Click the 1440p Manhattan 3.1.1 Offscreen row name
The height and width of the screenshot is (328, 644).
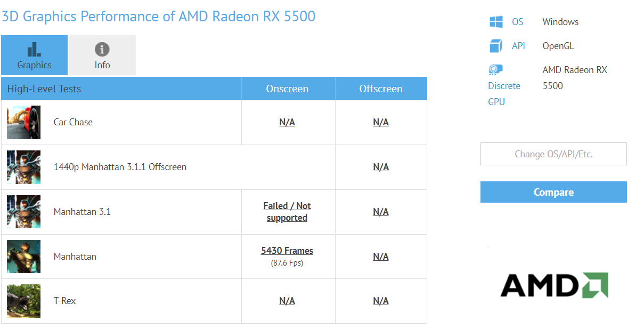pyautogui.click(x=120, y=167)
